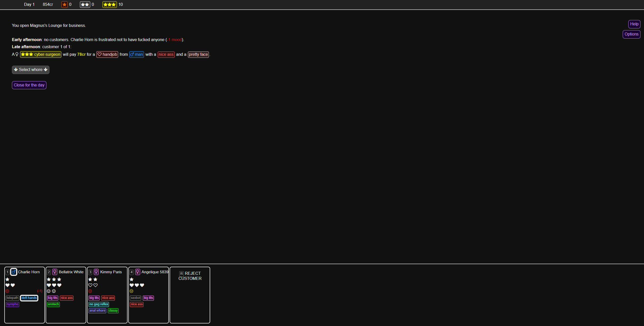Image resolution: width=644 pixels, height=326 pixels.
Task: Click Charlie Horn's male gender icon
Action: [x=14, y=272]
